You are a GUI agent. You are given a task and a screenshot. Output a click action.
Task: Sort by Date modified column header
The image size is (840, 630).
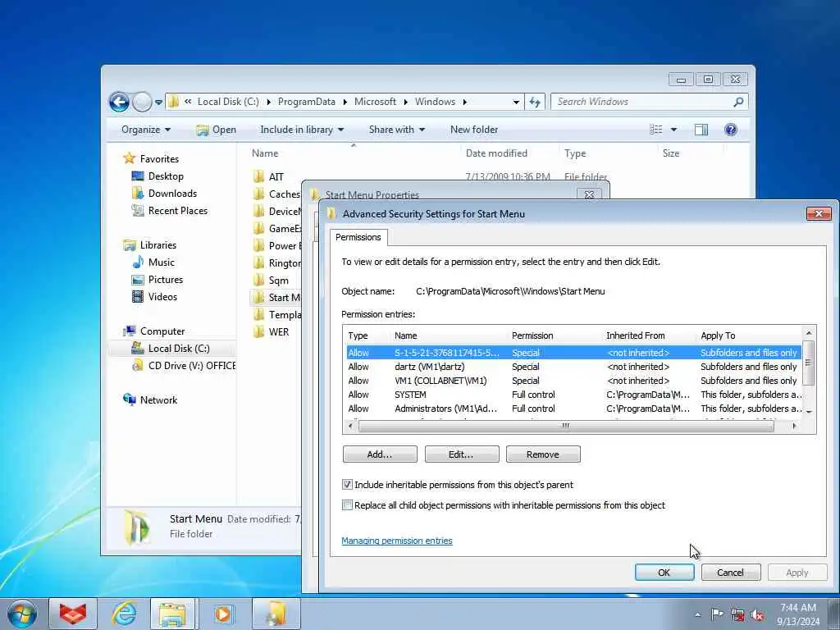[496, 153]
